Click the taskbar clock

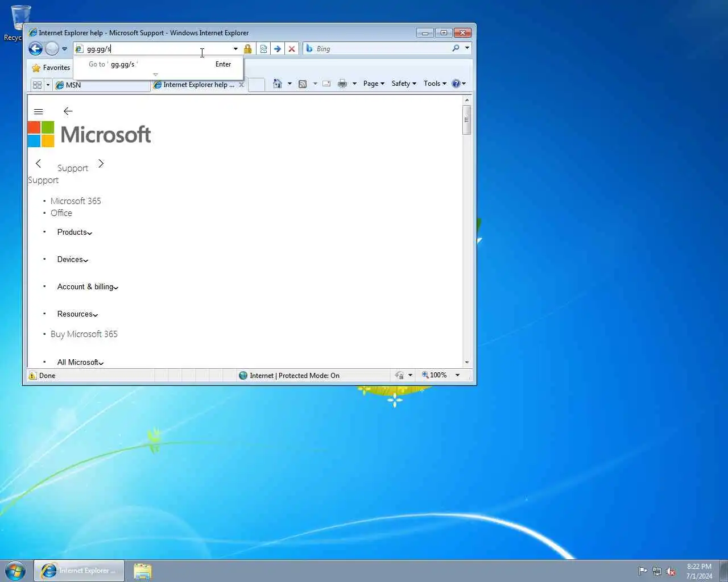[699, 571]
